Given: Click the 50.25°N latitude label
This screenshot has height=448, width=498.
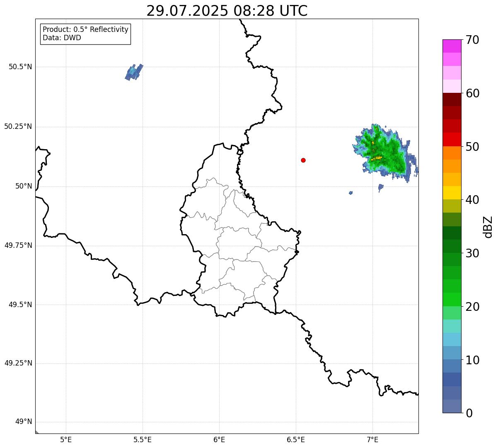Looking at the screenshot, I should point(18,126).
